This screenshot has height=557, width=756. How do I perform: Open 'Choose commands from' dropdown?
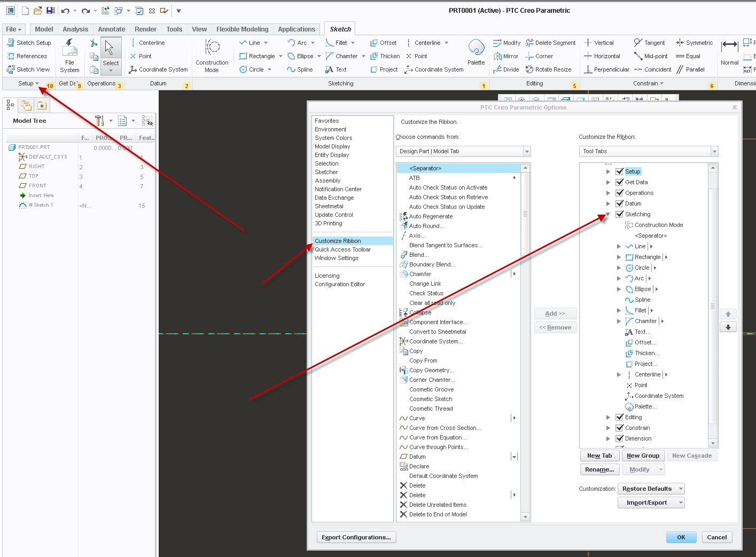coord(527,151)
